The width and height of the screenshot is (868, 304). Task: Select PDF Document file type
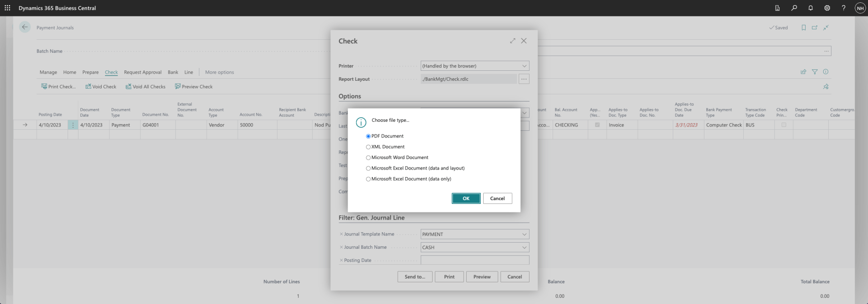pyautogui.click(x=368, y=136)
